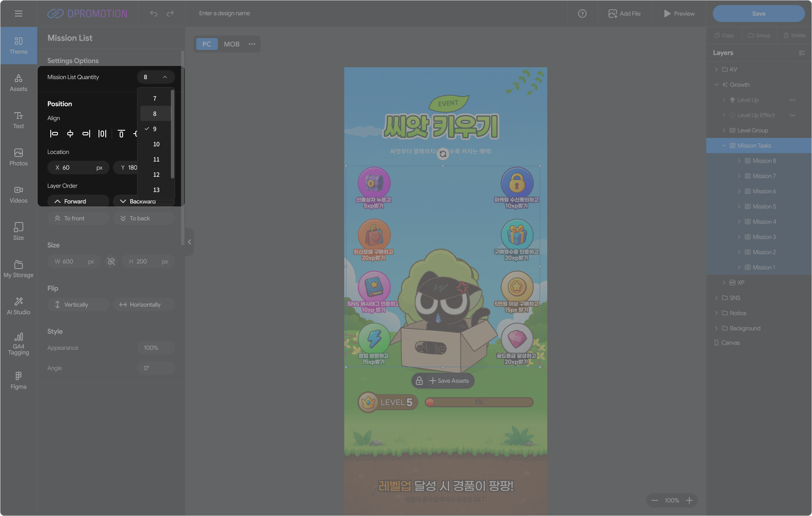
Task: Flip the selection Vertically
Action: (x=79, y=305)
